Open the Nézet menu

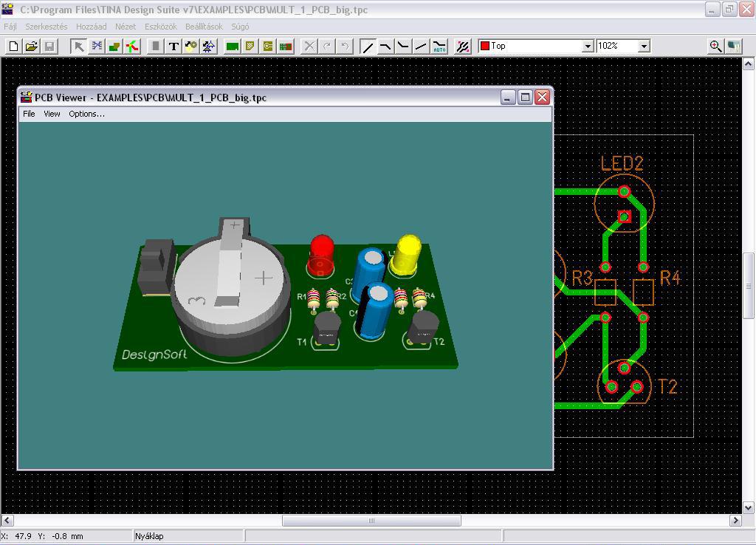click(x=126, y=27)
